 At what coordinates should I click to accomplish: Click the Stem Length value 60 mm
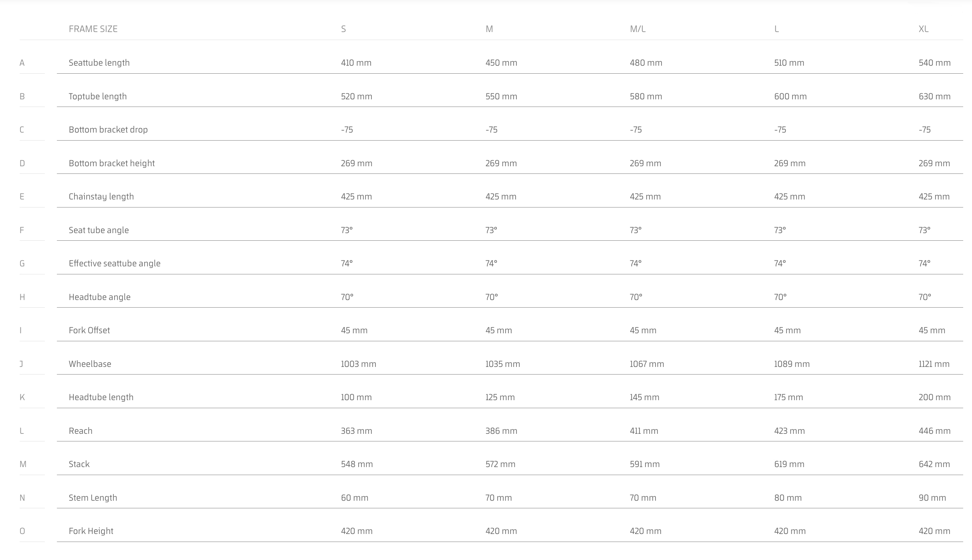(355, 498)
